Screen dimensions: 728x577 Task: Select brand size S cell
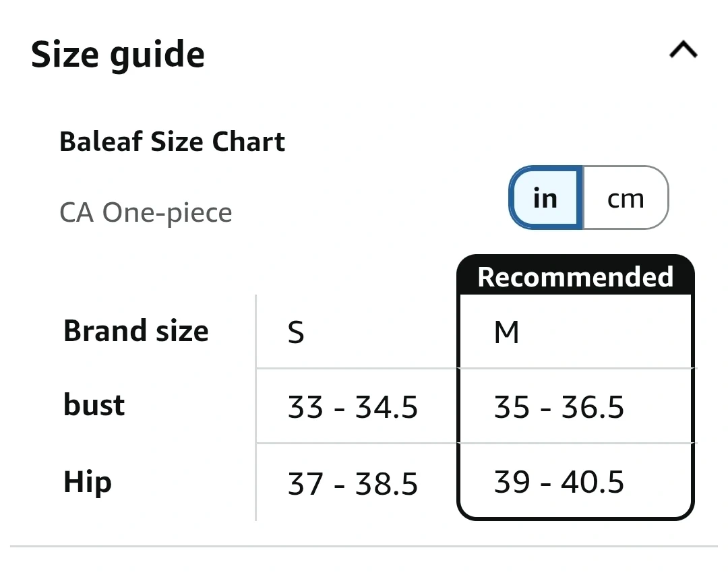(x=296, y=332)
